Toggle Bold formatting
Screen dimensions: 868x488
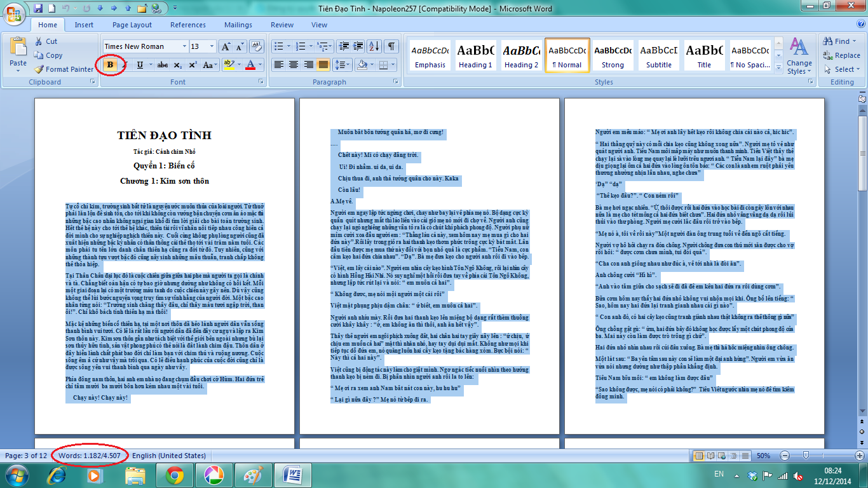pyautogui.click(x=111, y=65)
